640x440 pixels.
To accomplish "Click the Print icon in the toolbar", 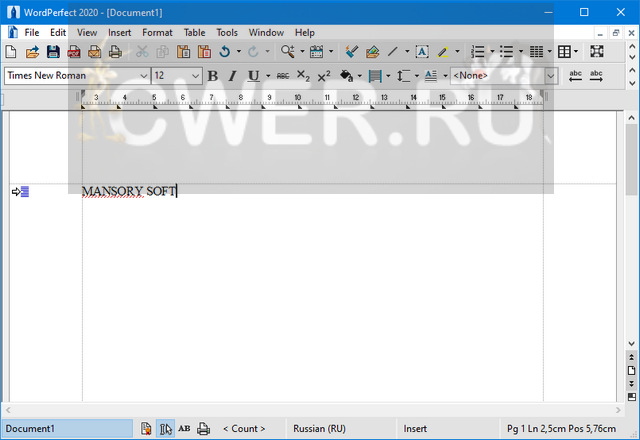I will click(115, 51).
